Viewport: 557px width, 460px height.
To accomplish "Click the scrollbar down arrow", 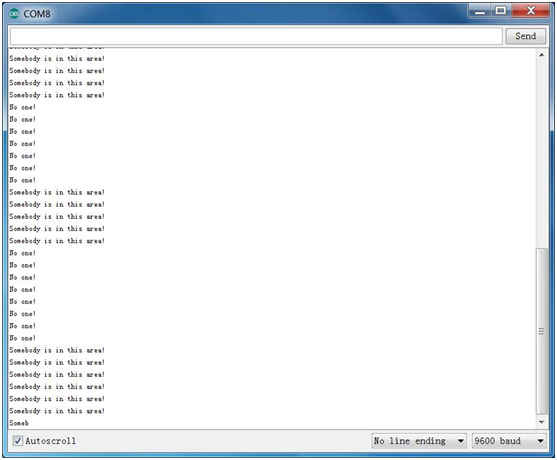I will pos(541,422).
